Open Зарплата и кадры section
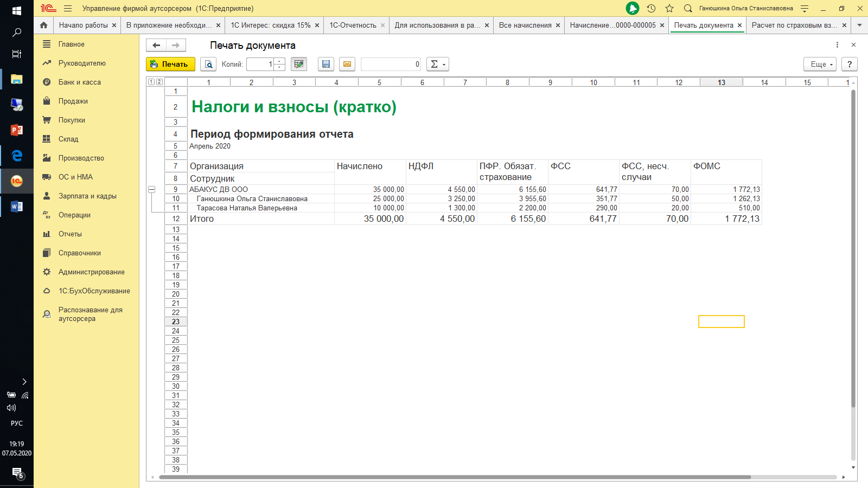Viewport: 868px width, 488px height. 87,196
